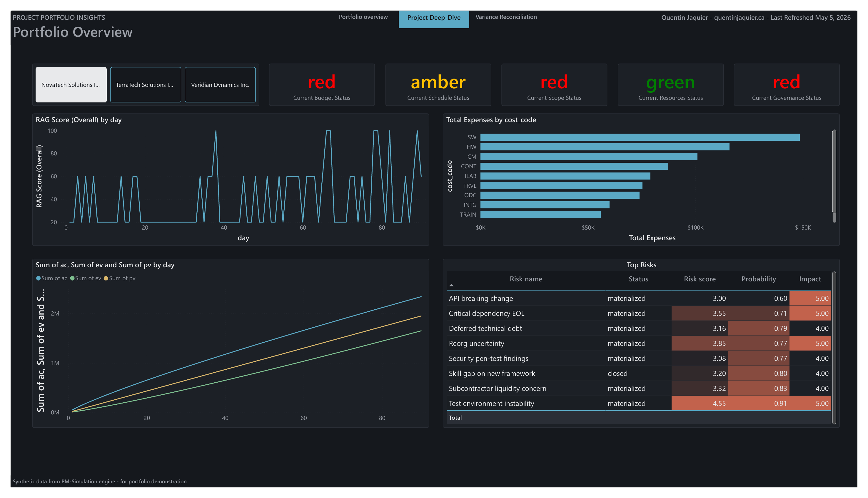Sort by Impact column header
Screen dimensions: 868x498
coord(809,279)
